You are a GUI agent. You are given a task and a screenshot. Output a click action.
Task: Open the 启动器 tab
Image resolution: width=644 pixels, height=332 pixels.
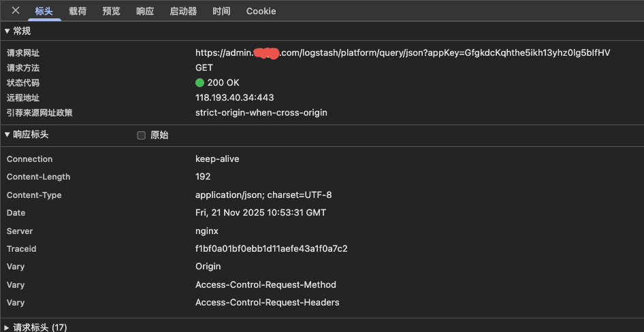click(x=183, y=11)
